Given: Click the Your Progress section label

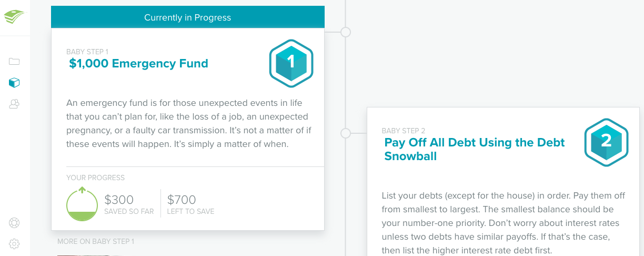Looking at the screenshot, I should click(x=96, y=178).
